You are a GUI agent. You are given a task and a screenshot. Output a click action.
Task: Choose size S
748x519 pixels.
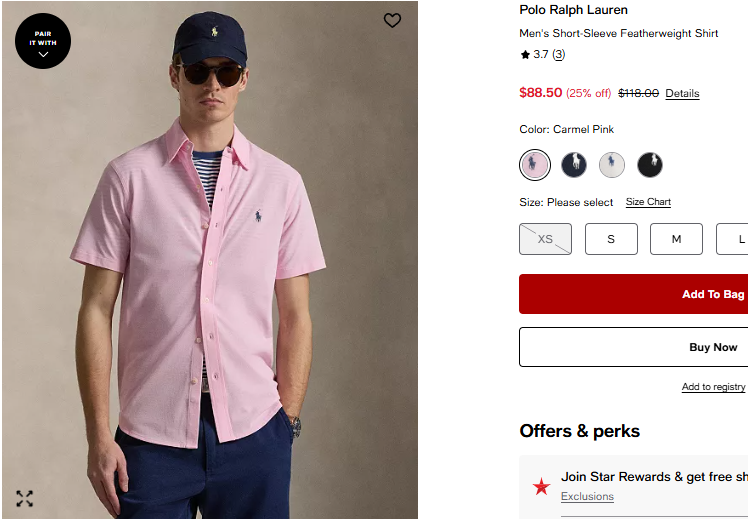click(x=611, y=239)
